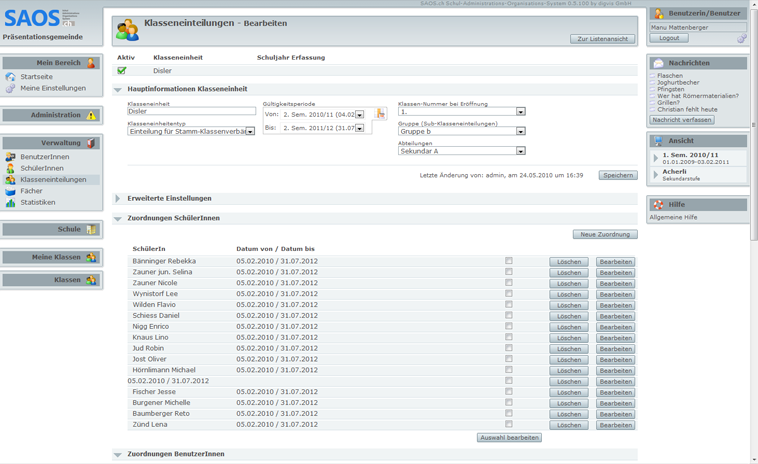Check the box for Wynistorf Lee
This screenshot has width=758, height=464.
click(509, 293)
